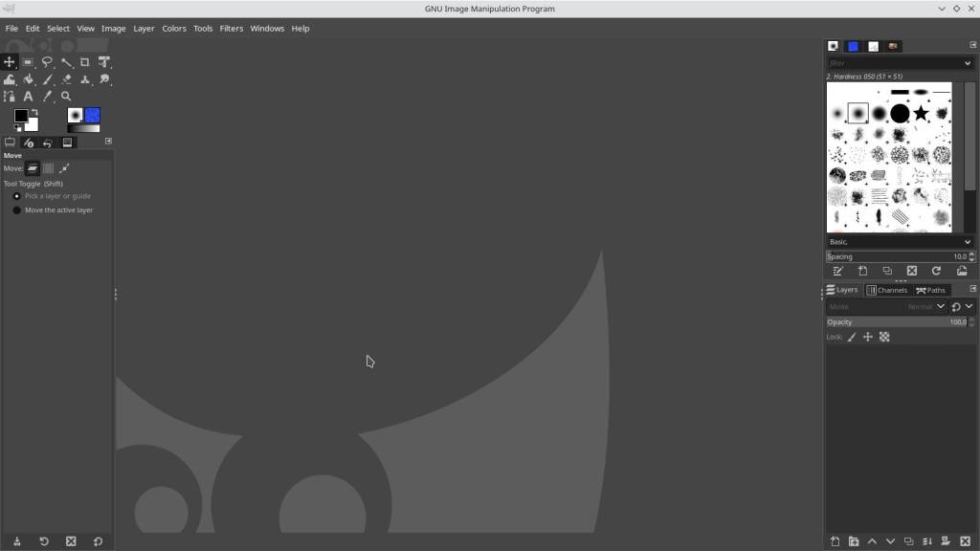The image size is (980, 551).
Task: Select the Fuzzy Select wand tool
Action: coord(66,62)
